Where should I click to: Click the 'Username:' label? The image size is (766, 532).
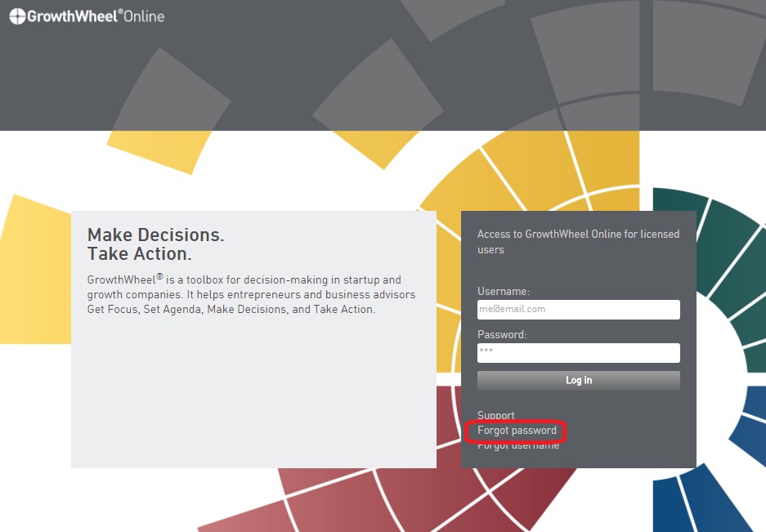click(504, 291)
